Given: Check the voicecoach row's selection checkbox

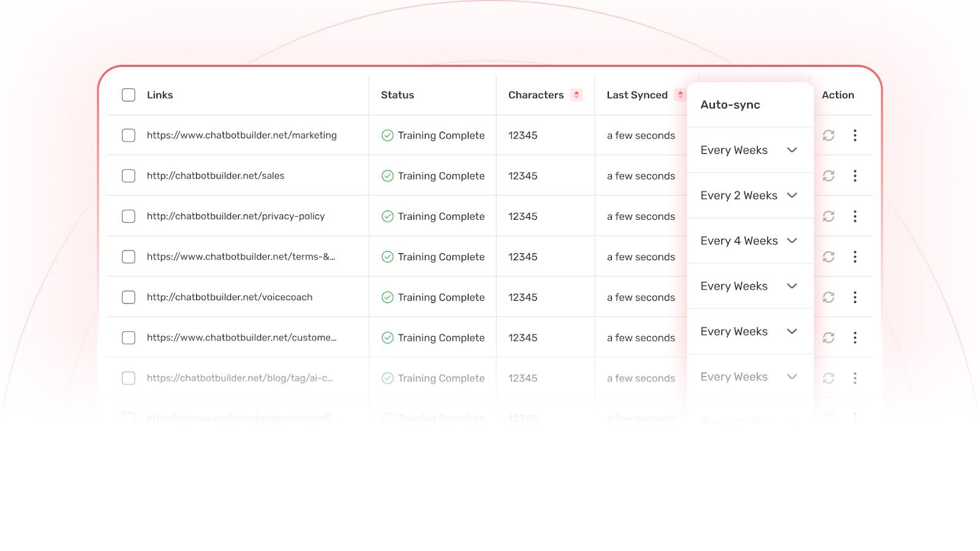Looking at the screenshot, I should point(128,297).
